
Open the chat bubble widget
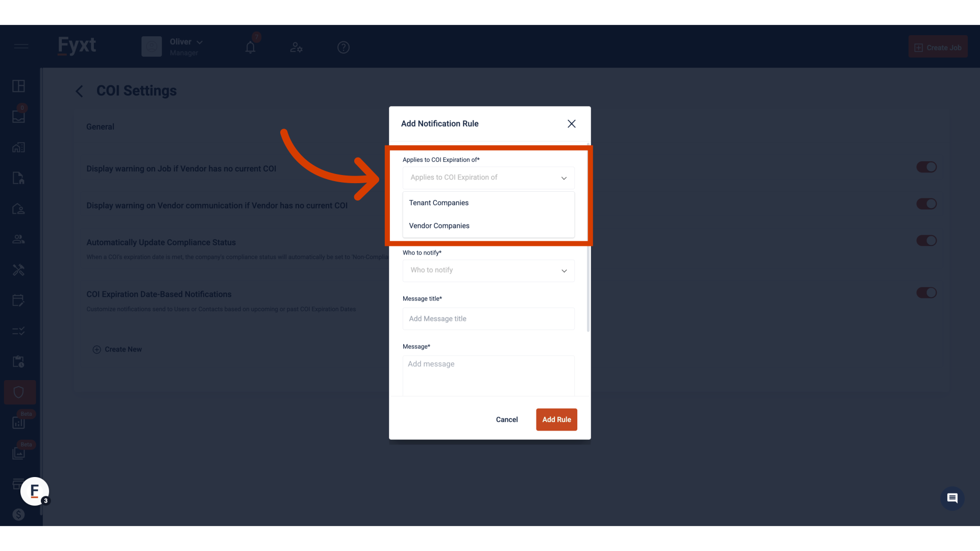[952, 498]
